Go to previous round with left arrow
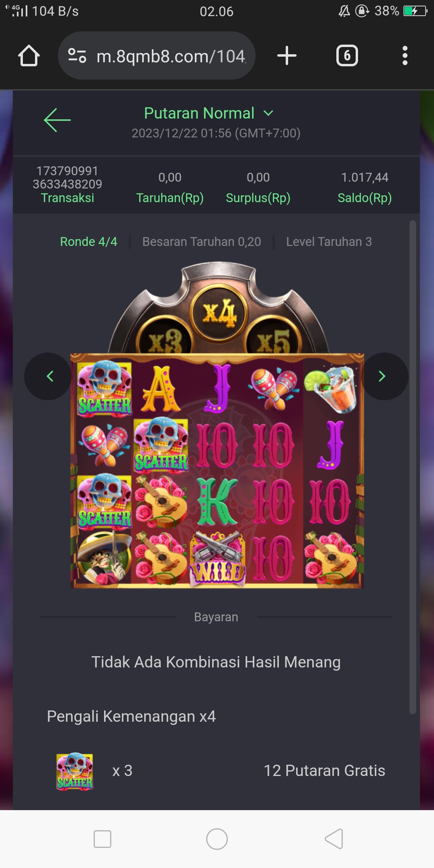434x868 pixels. [48, 376]
